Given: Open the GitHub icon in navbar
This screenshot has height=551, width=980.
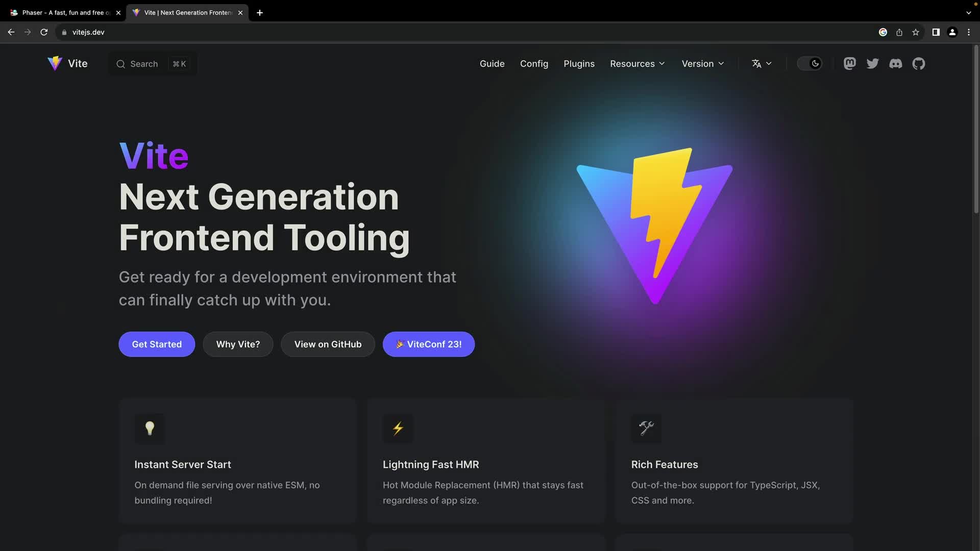Looking at the screenshot, I should 918,63.
